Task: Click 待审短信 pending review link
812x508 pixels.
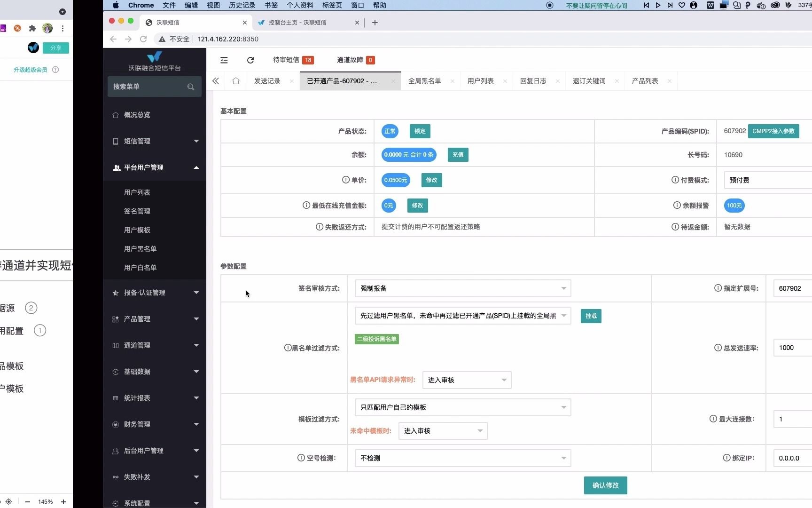Action: pos(293,60)
